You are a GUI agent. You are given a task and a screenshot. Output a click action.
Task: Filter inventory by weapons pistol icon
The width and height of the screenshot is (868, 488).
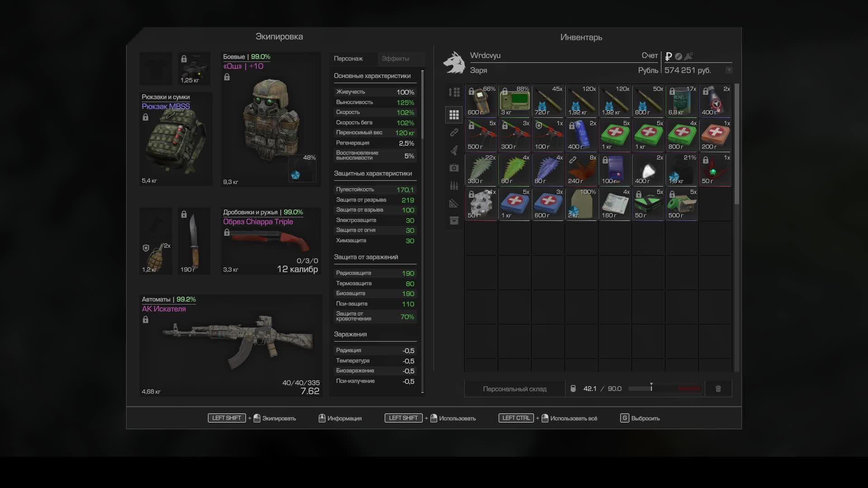click(454, 150)
